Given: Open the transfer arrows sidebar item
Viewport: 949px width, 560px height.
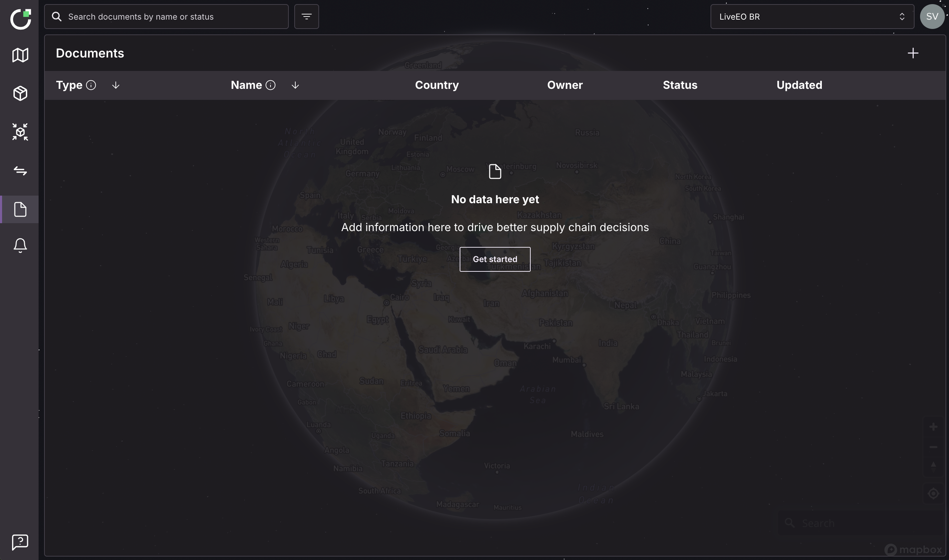Looking at the screenshot, I should pos(20,171).
